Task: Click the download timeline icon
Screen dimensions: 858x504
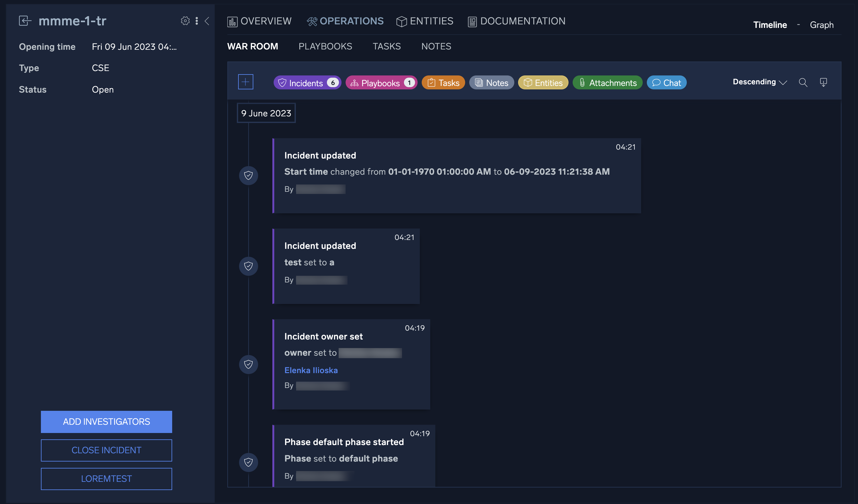Action: point(823,82)
